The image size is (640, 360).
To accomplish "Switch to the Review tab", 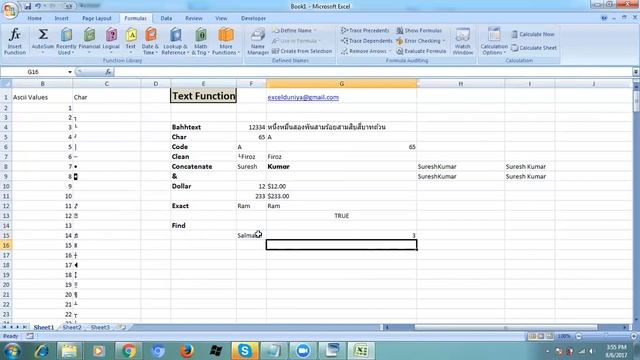I will (193, 18).
